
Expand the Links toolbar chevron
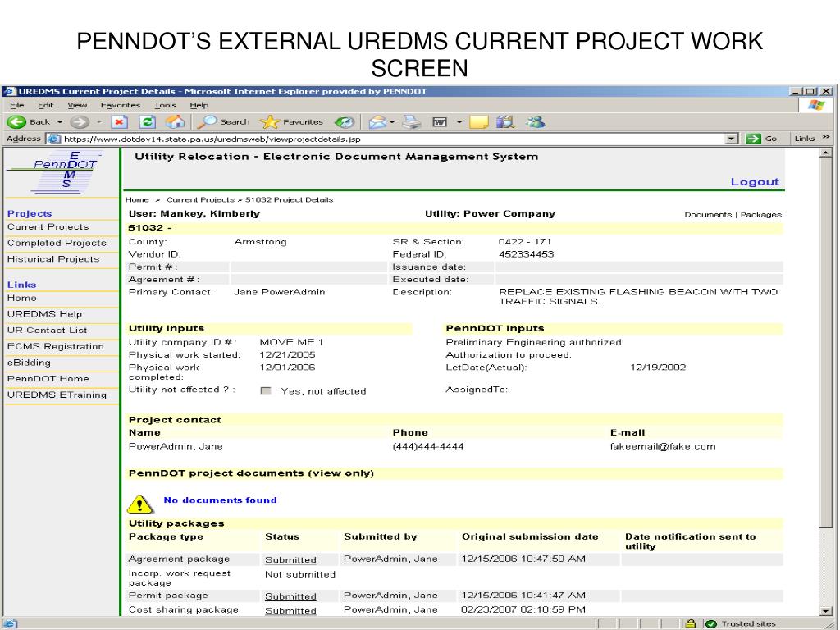(x=826, y=138)
